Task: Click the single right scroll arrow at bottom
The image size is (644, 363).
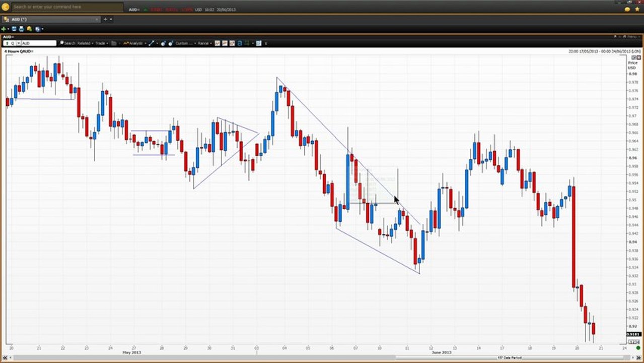Action: (x=633, y=357)
